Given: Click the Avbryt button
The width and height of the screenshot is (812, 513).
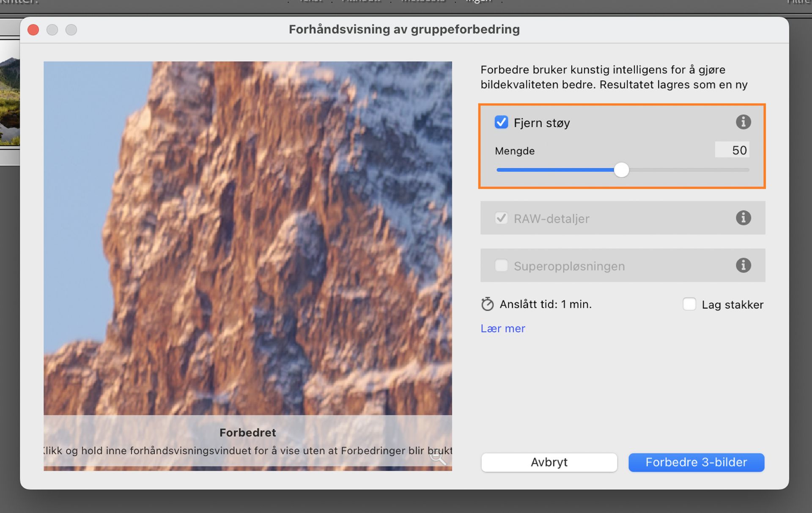Looking at the screenshot, I should pyautogui.click(x=549, y=462).
